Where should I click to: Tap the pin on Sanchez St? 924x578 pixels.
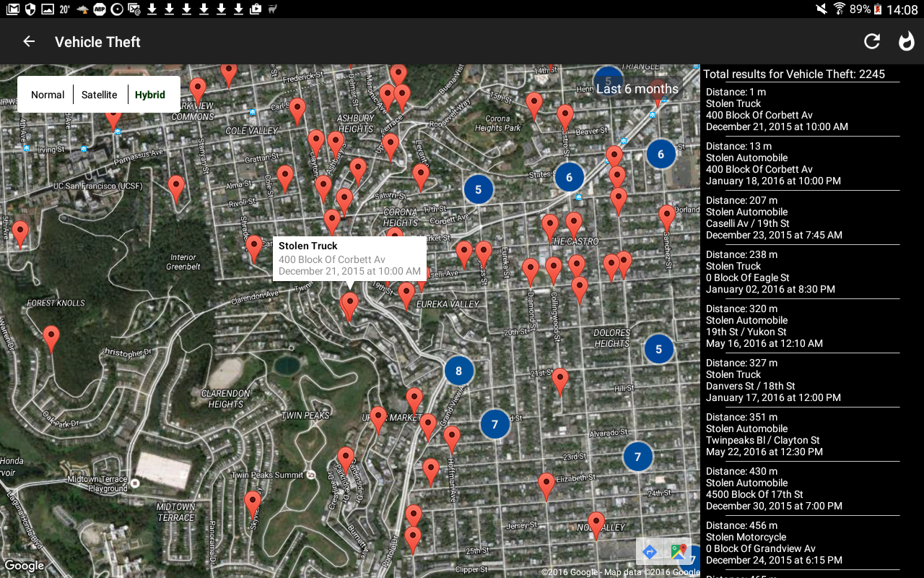[x=667, y=219]
